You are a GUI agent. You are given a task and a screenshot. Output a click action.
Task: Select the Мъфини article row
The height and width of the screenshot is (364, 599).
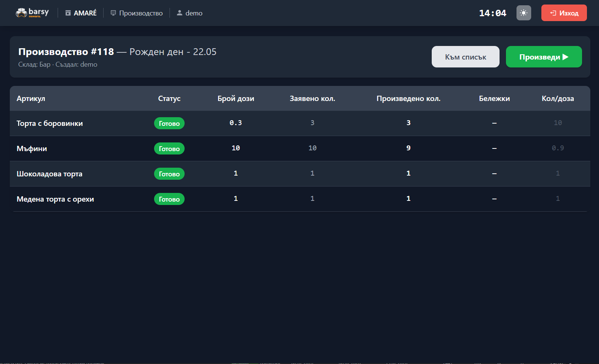pos(300,148)
